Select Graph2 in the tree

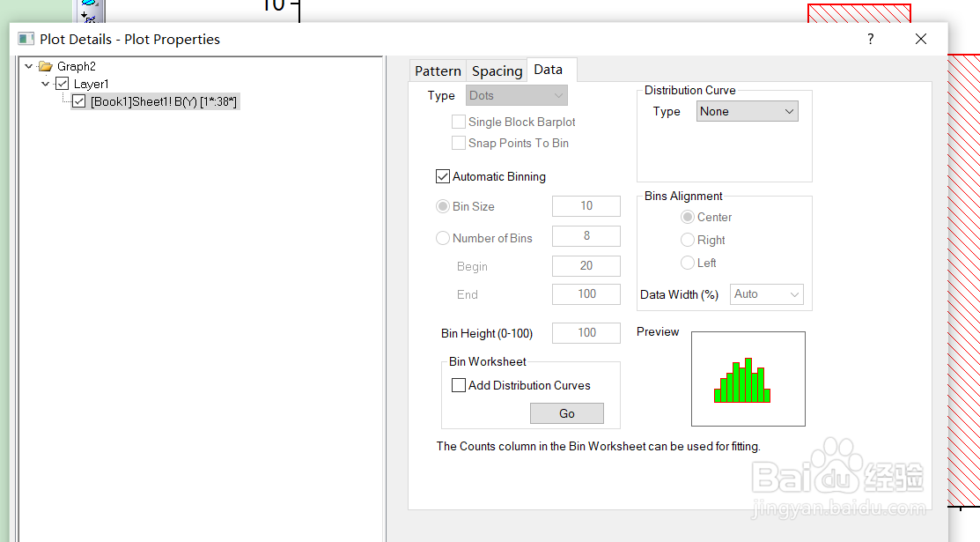77,66
